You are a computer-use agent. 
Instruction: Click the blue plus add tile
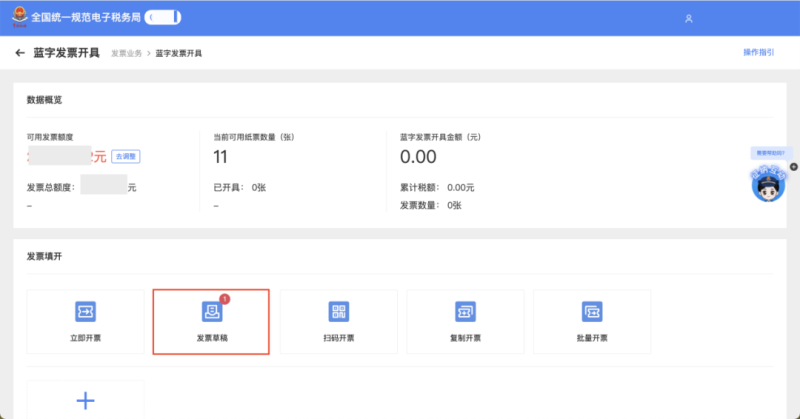click(85, 401)
